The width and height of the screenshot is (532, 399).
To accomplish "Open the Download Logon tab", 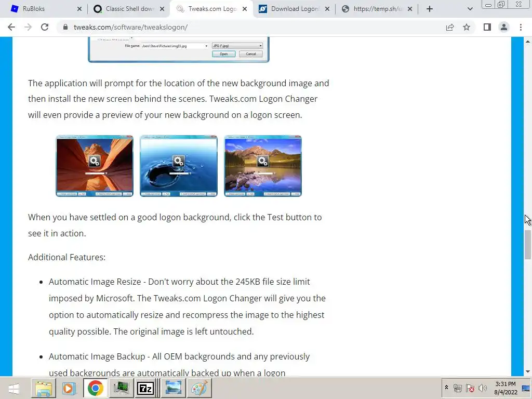I will pyautogui.click(x=294, y=9).
